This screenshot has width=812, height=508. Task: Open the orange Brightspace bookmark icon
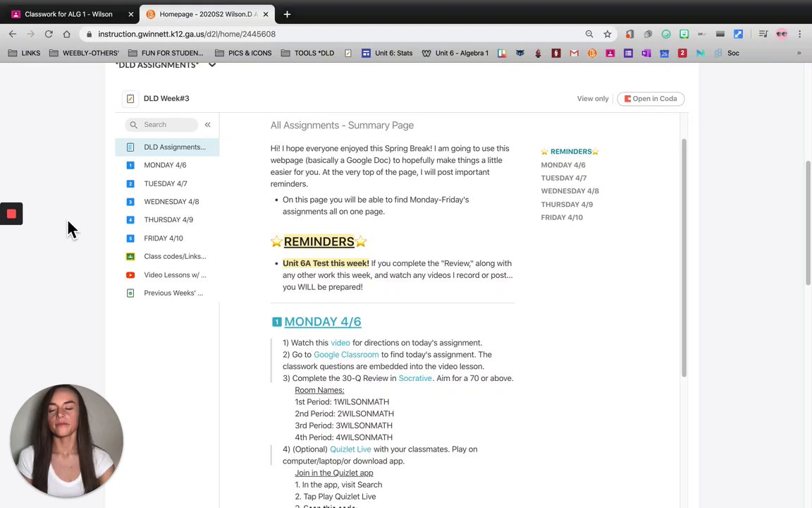point(592,53)
